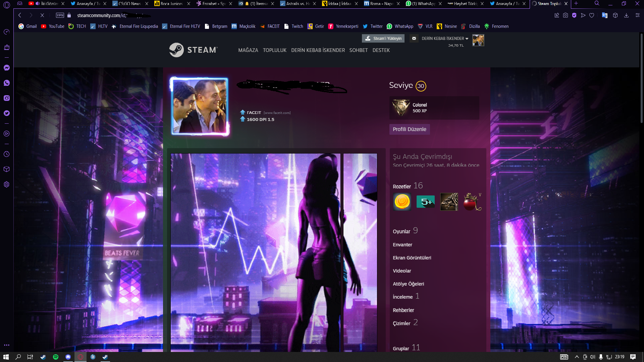Open Steam inbox envelope icon

tap(414, 39)
